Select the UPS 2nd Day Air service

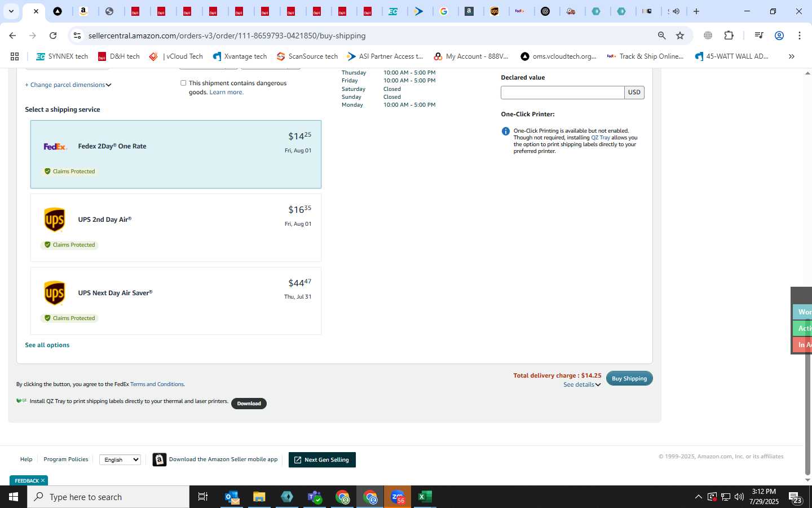point(176,227)
